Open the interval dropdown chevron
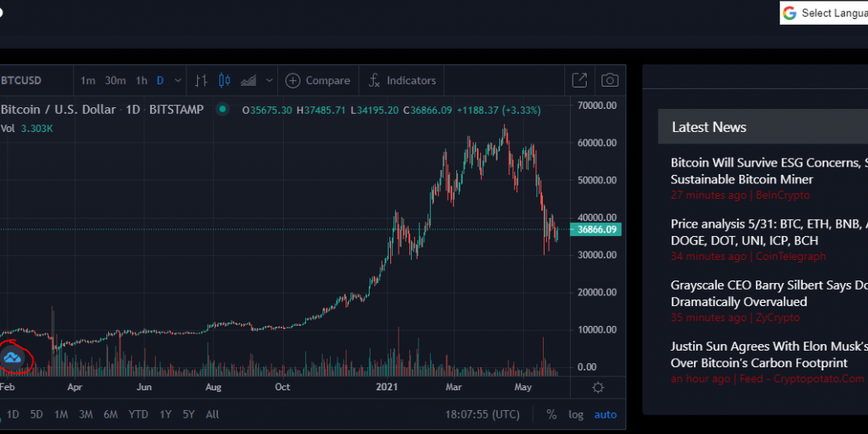868x434 pixels. (x=177, y=81)
